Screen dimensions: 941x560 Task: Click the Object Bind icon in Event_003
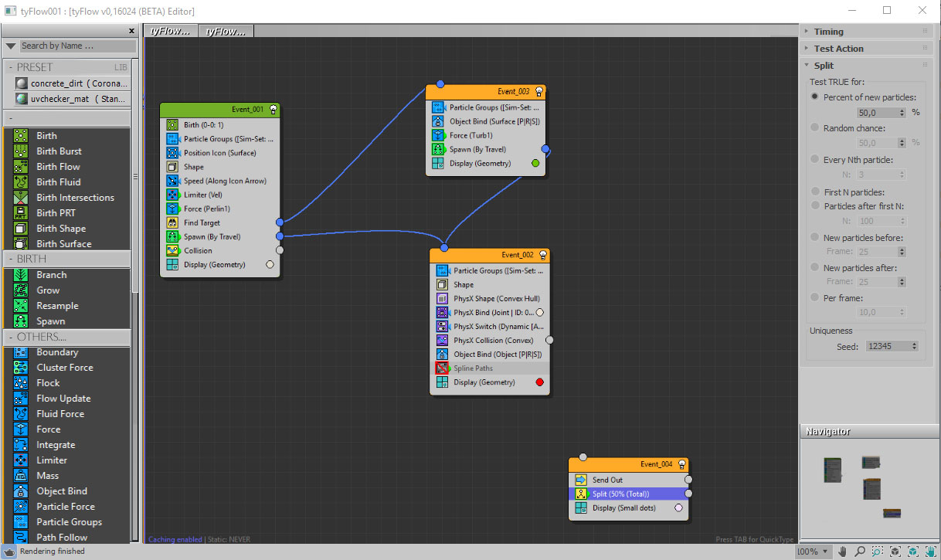(439, 121)
